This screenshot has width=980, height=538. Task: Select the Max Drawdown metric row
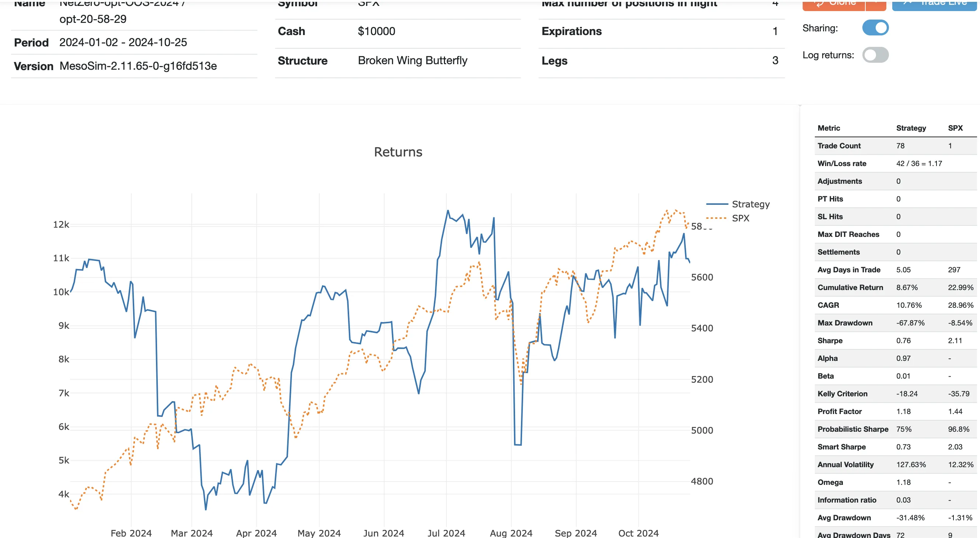pyautogui.click(x=845, y=323)
